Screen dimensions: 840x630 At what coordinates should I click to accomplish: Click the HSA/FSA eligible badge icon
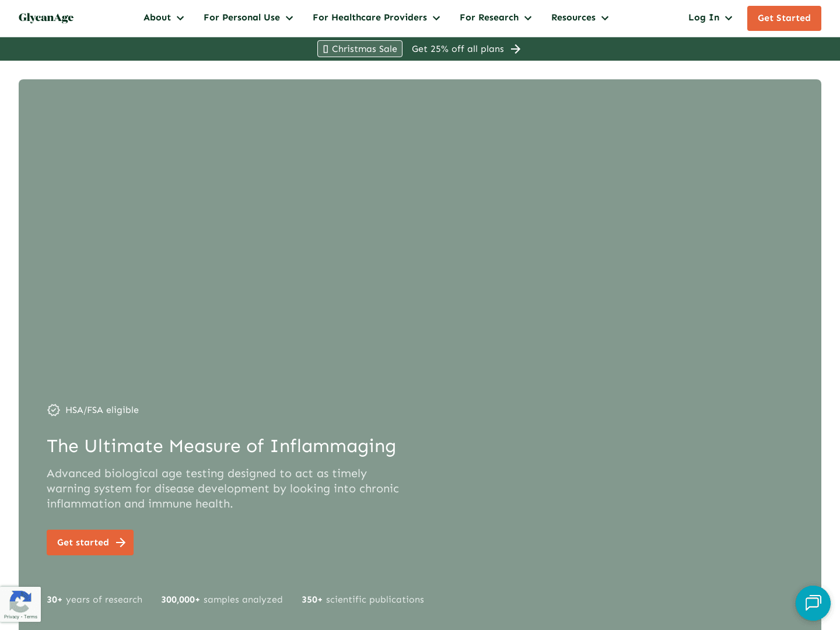(x=54, y=410)
